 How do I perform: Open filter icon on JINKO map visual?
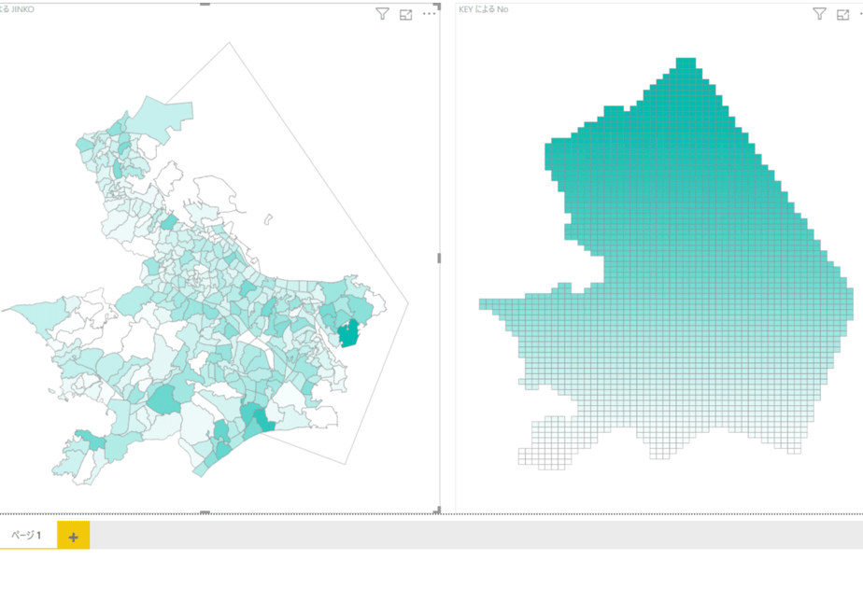coord(383,14)
